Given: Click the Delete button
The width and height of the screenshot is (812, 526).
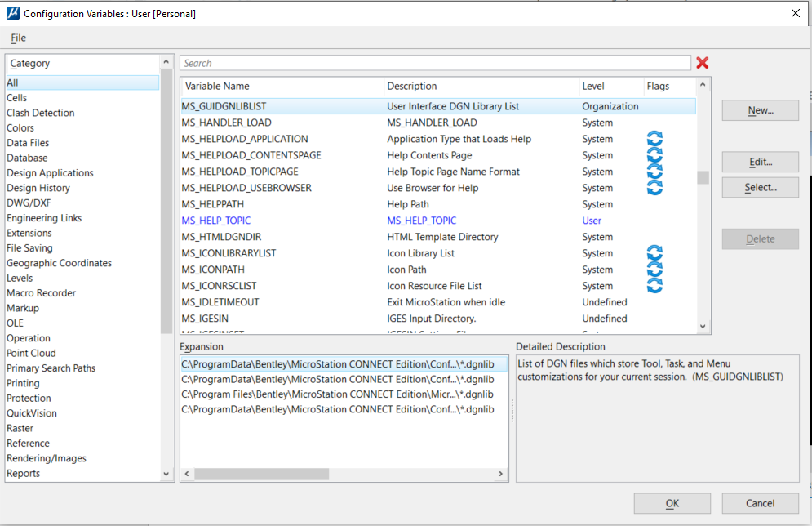Looking at the screenshot, I should click(x=761, y=238).
